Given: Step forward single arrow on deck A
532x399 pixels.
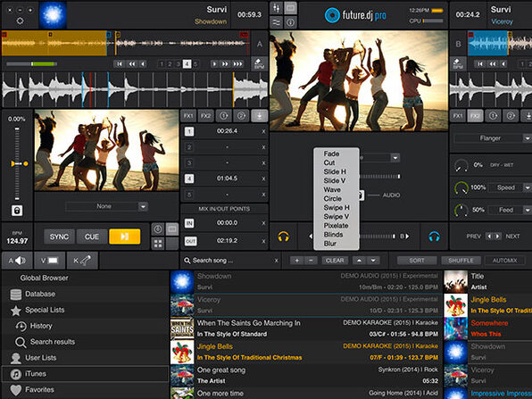Looking at the screenshot, I should (214, 63).
